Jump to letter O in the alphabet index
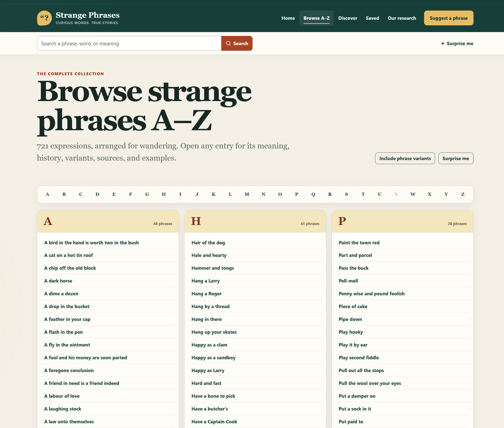The width and height of the screenshot is (504, 428). point(280,194)
